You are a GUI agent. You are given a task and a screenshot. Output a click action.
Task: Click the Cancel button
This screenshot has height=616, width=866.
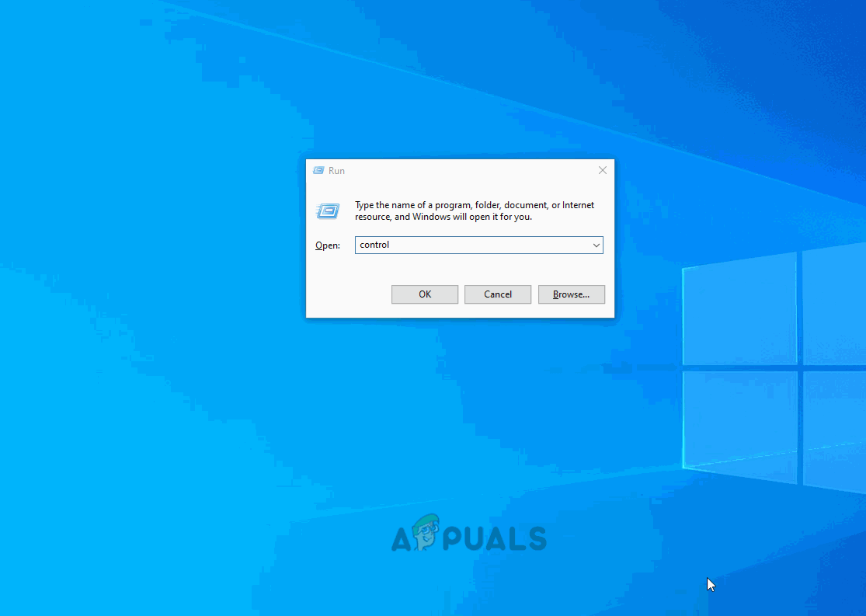(x=497, y=294)
